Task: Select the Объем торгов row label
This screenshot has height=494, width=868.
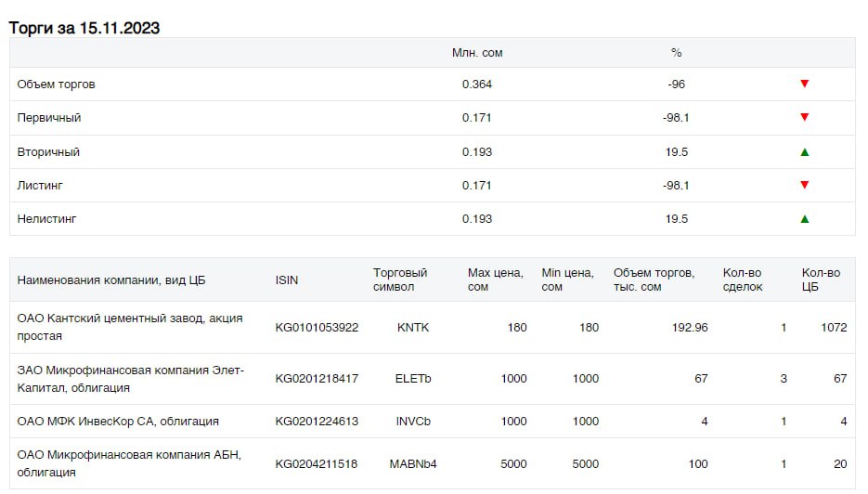Action: click(x=56, y=84)
